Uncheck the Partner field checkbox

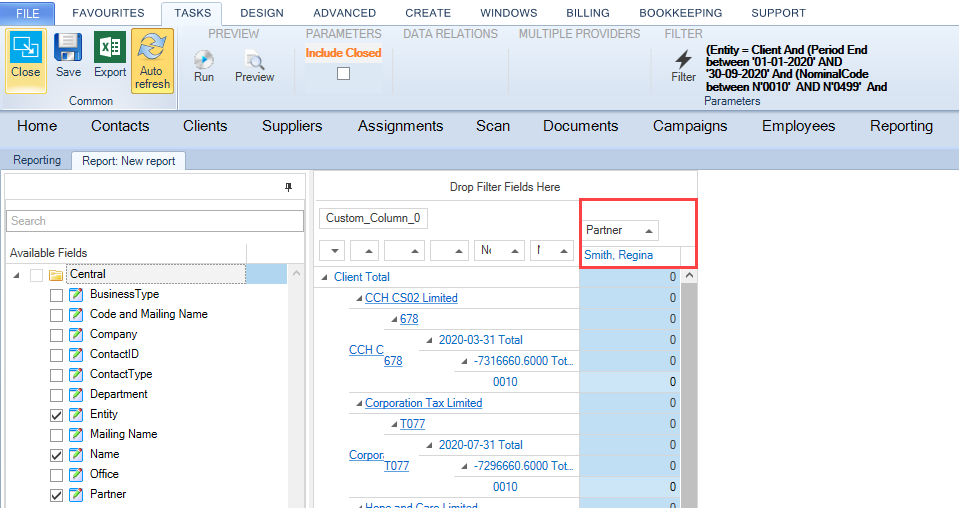click(x=56, y=495)
